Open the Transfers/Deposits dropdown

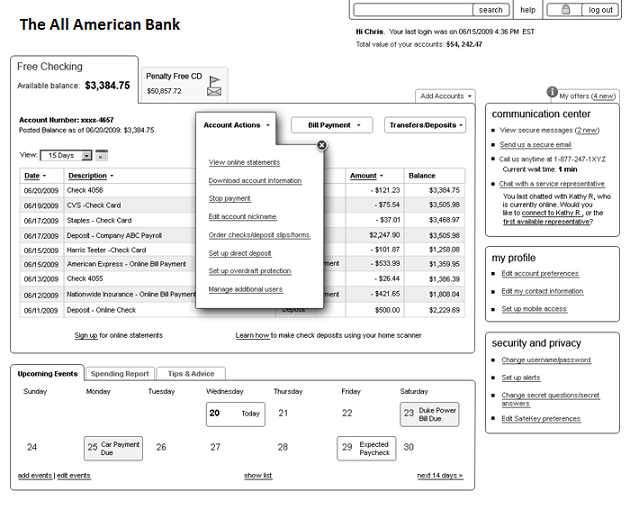[425, 125]
